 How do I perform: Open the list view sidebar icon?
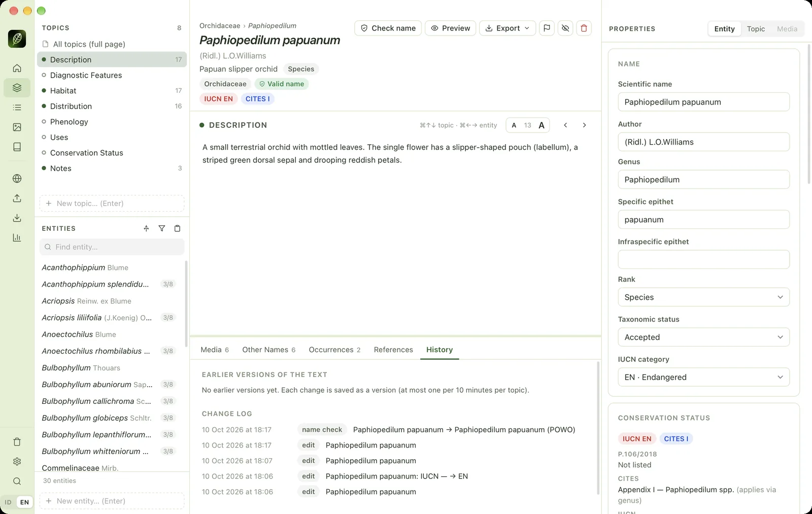pos(17,108)
